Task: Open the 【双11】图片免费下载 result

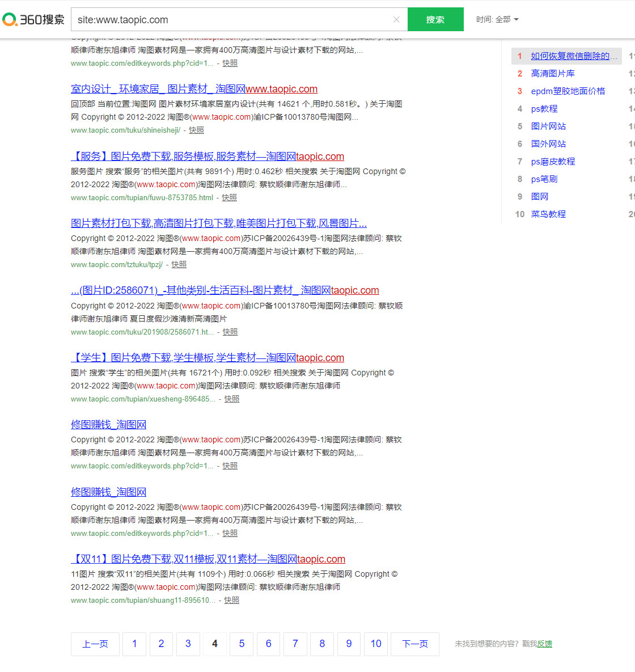Action: [208, 559]
